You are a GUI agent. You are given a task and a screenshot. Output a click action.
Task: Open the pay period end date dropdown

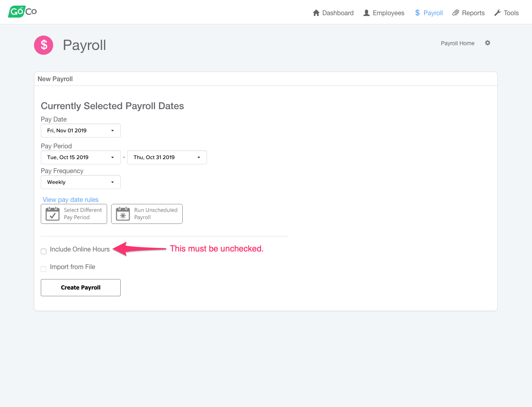[167, 157]
